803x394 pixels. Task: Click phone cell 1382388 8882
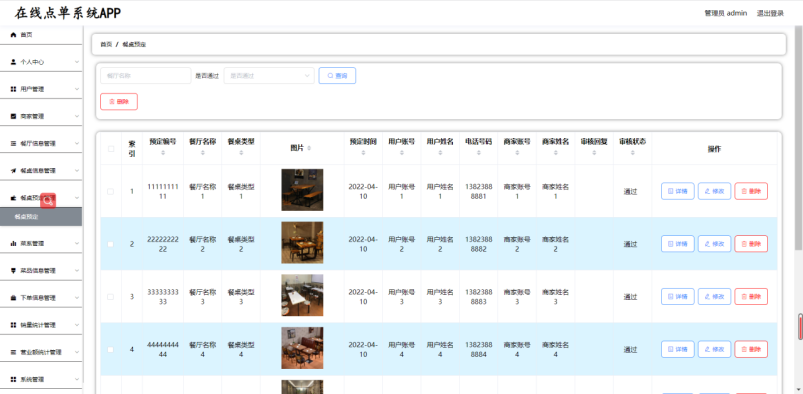478,244
